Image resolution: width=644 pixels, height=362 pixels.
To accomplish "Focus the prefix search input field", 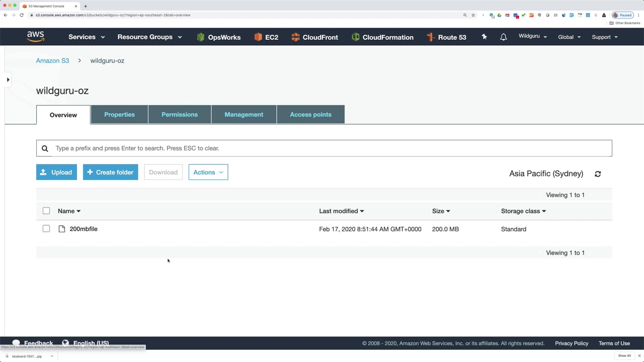I will [x=324, y=148].
